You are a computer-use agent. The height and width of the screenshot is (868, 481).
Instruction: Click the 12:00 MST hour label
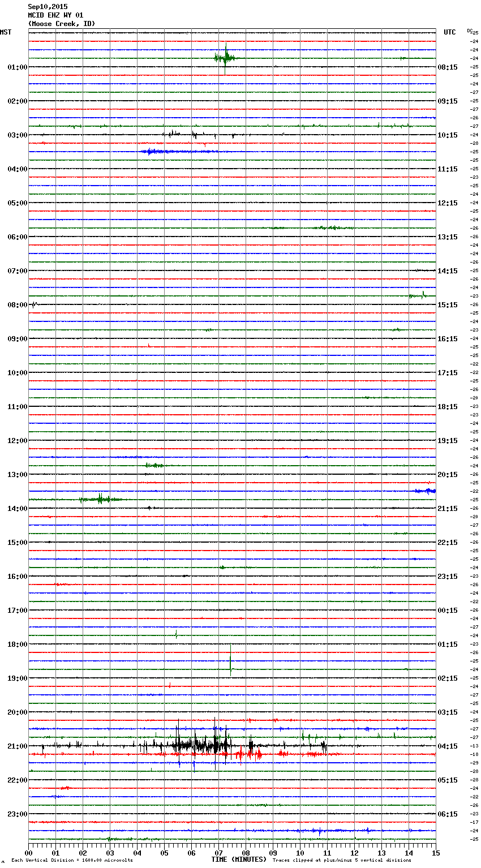click(x=17, y=441)
